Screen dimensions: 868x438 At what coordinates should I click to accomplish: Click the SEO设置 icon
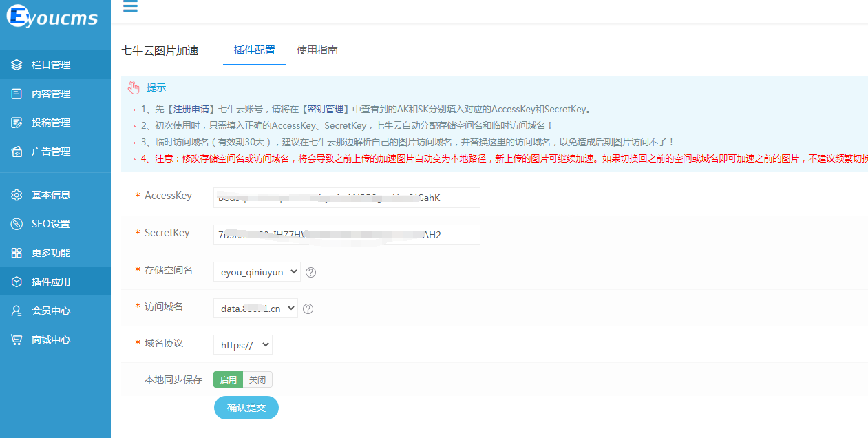17,224
